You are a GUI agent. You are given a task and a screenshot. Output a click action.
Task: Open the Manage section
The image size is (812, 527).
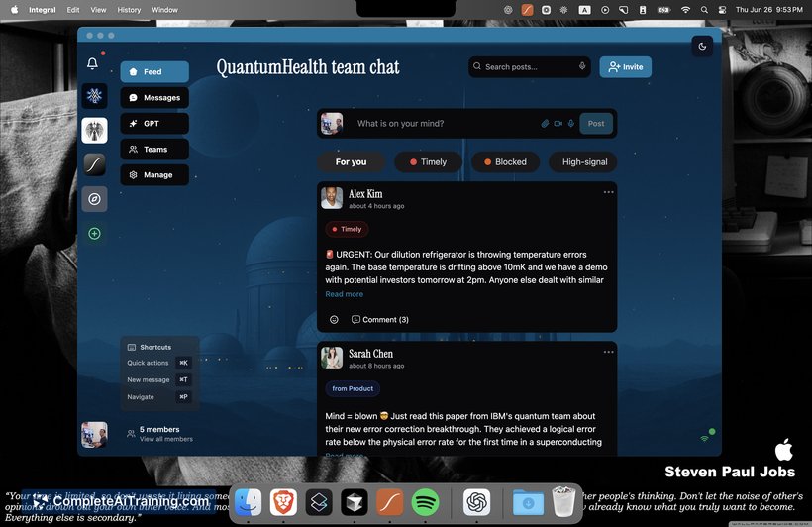click(x=154, y=175)
